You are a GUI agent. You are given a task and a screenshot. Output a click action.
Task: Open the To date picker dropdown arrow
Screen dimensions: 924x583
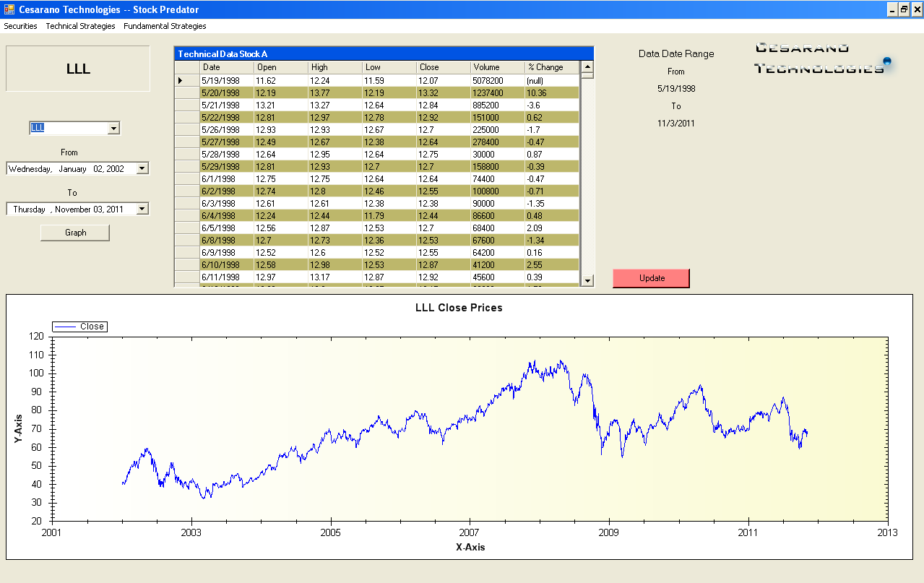pos(142,209)
